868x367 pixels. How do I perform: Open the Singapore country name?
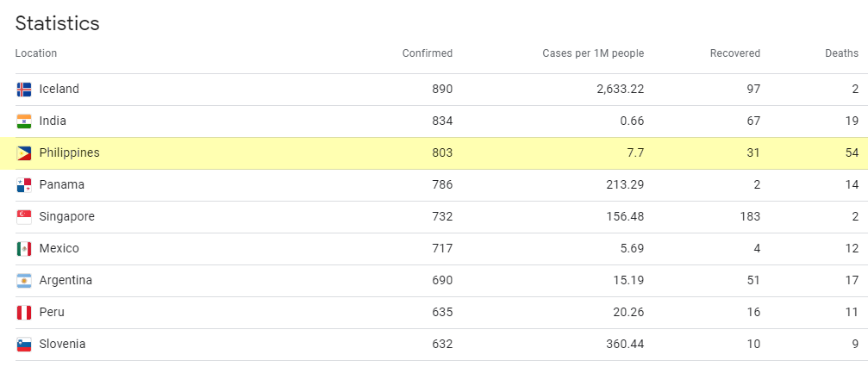(66, 216)
